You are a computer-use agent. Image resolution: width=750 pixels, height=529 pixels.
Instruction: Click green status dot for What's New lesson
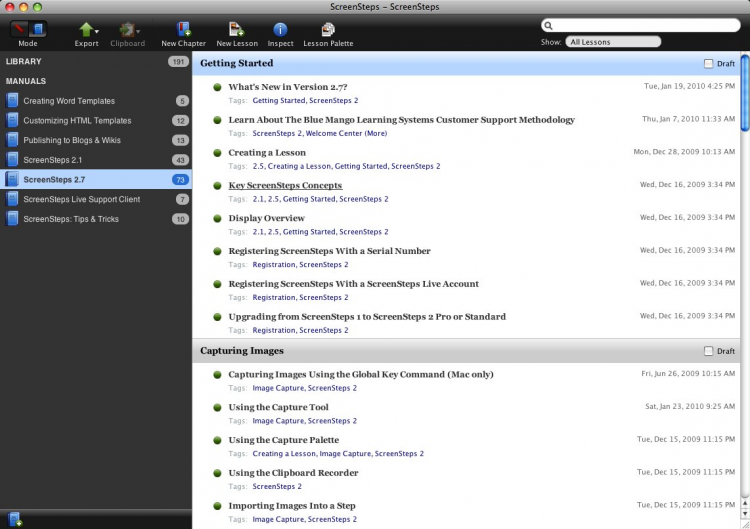point(217,87)
